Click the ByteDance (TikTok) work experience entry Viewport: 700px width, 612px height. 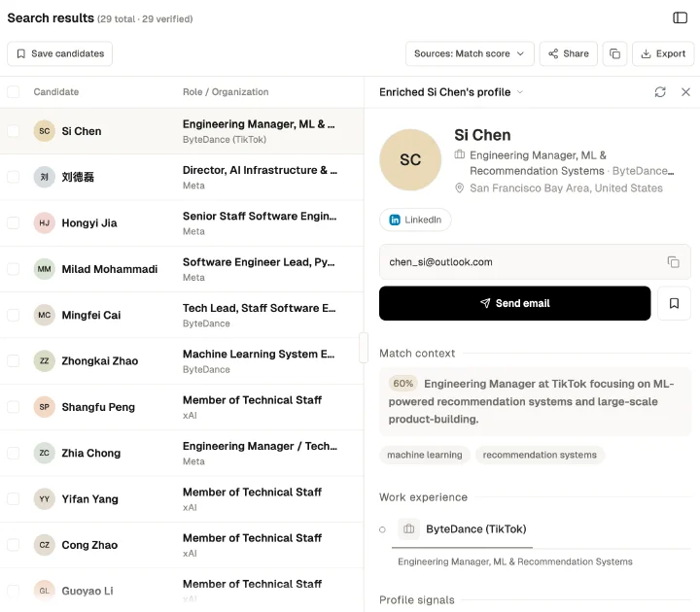coord(475,529)
